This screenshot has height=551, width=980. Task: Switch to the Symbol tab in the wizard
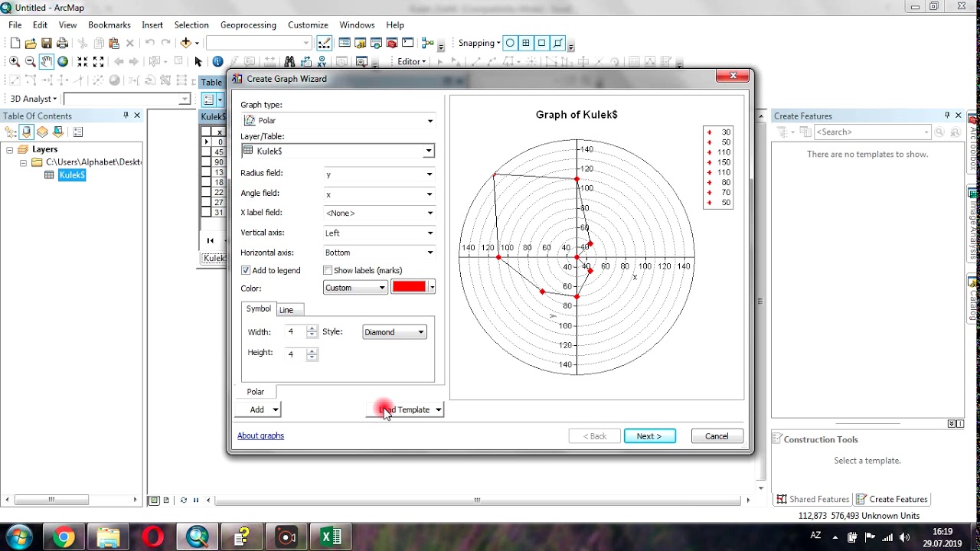tap(258, 308)
